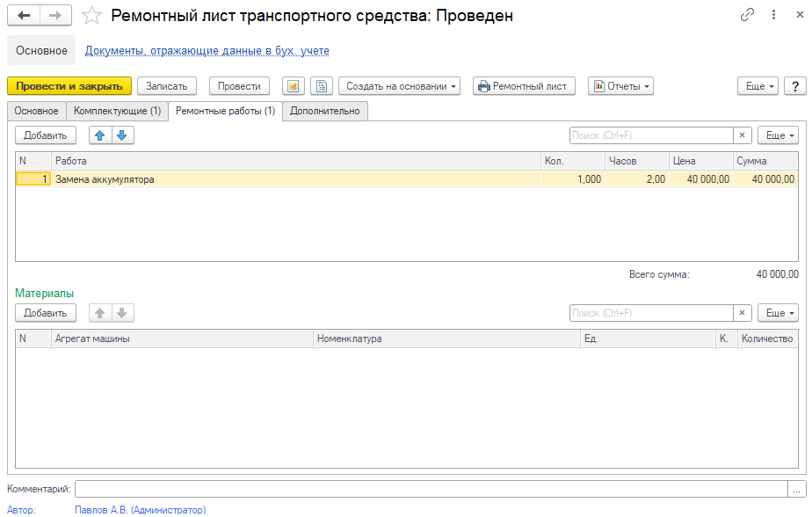This screenshot has height=517, width=812.
Task: Print the Ремонтный лист
Action: click(524, 86)
